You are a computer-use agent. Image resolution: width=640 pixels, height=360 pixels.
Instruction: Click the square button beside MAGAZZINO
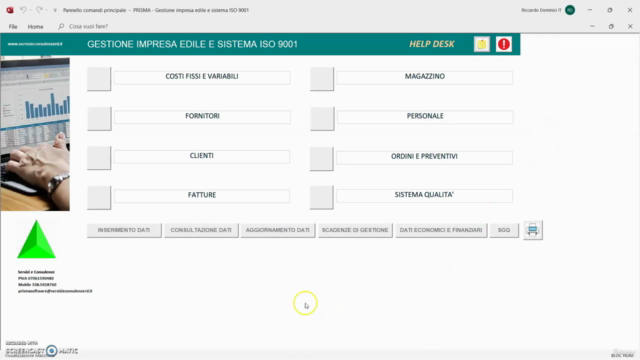pos(322,79)
